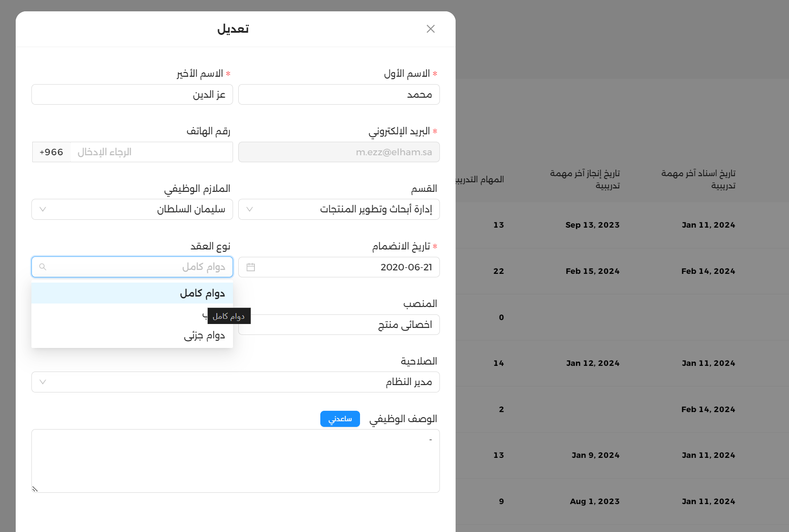Click the search magnifier in نوع العقد field
Screen dimensions: 789x532
pos(43,267)
